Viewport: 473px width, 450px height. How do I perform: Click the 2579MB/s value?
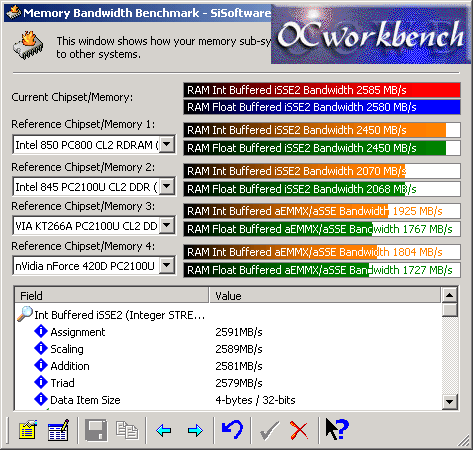coord(239,383)
